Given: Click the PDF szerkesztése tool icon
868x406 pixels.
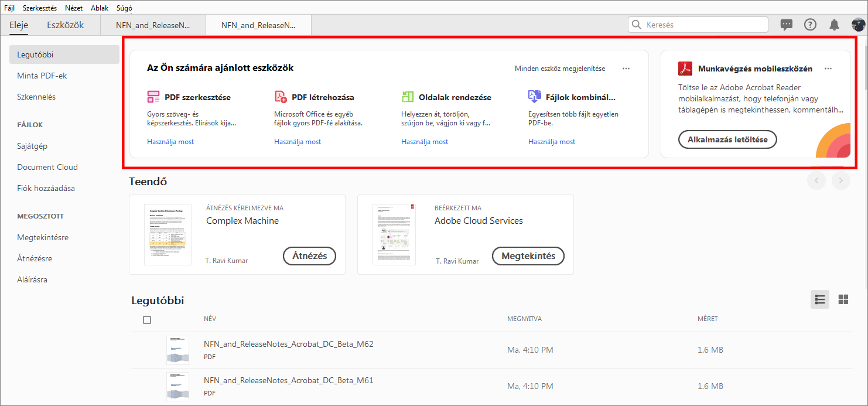Looking at the screenshot, I should click(x=153, y=97).
